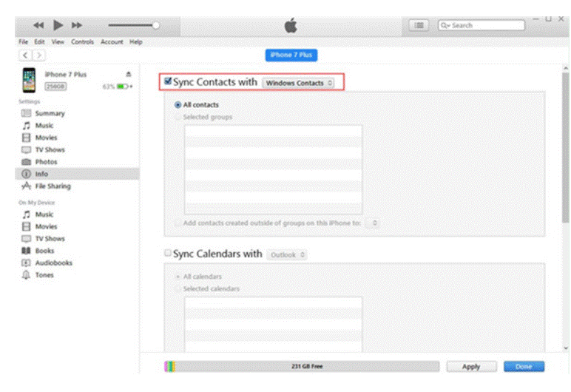The width and height of the screenshot is (571, 392).
Task: Click the vertical scrollbar thumb
Action: (565, 147)
